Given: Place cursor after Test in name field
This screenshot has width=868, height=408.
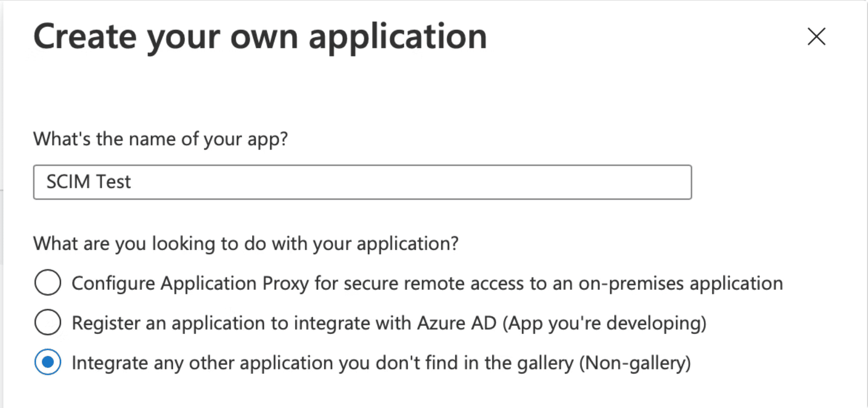Looking at the screenshot, I should coord(132,181).
